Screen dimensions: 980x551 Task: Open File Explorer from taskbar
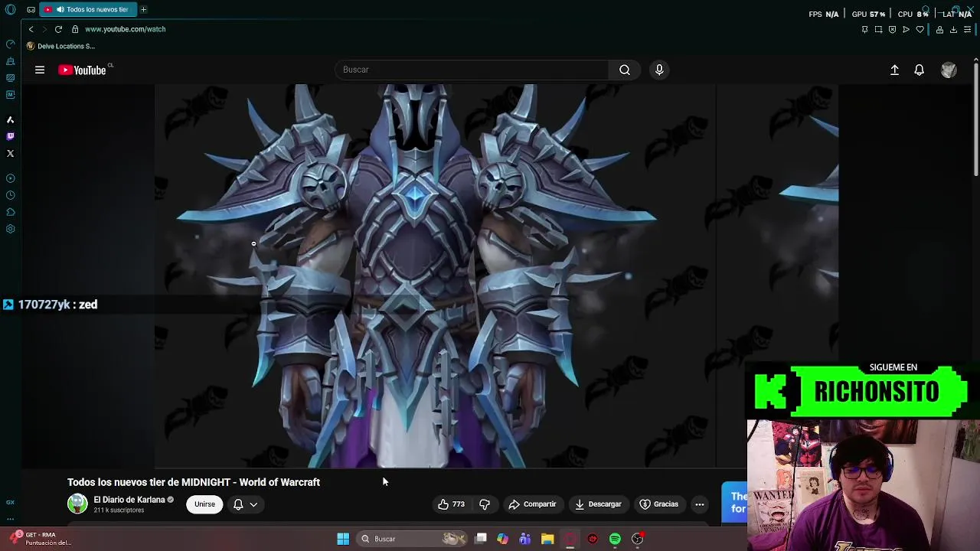(547, 539)
